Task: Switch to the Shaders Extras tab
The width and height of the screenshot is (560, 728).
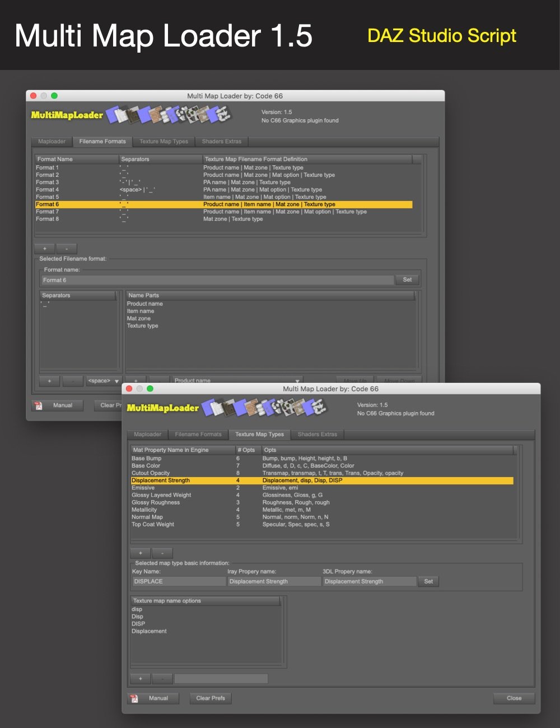Action: pyautogui.click(x=318, y=434)
